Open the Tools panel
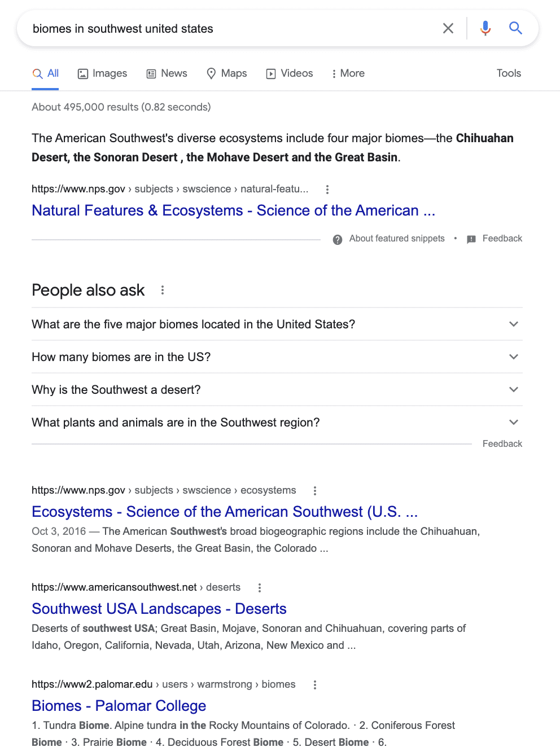Viewport: 560px width, 756px height. tap(508, 73)
